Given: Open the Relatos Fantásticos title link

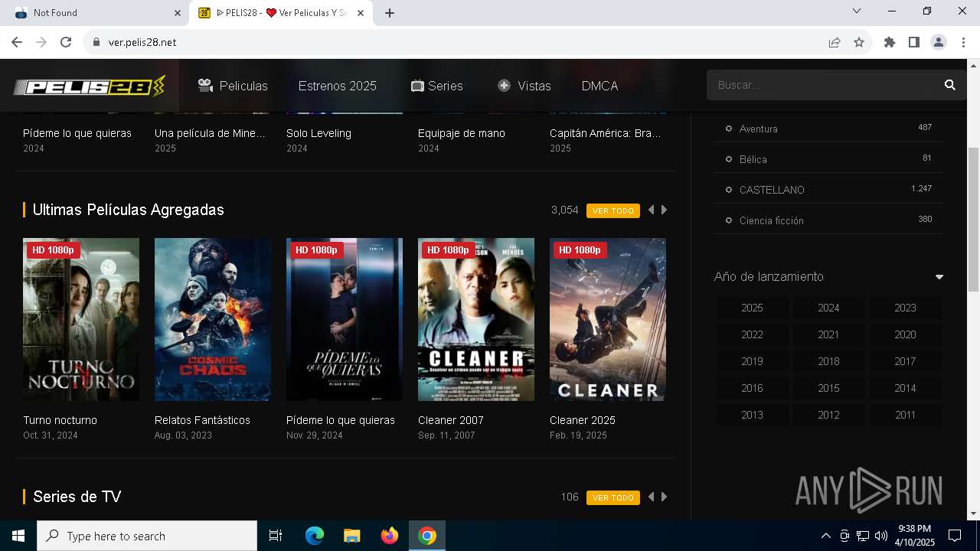Looking at the screenshot, I should point(202,420).
